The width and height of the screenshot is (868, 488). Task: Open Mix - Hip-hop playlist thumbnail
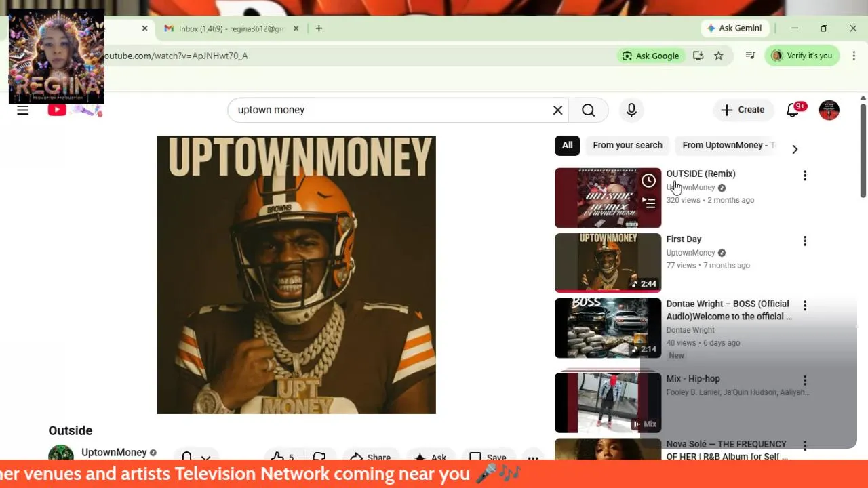(608, 403)
